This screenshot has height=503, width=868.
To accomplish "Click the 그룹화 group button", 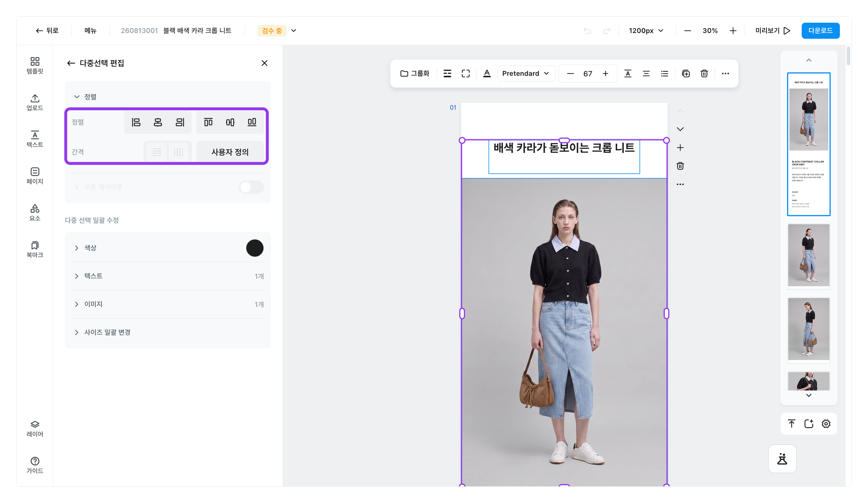I will (415, 73).
